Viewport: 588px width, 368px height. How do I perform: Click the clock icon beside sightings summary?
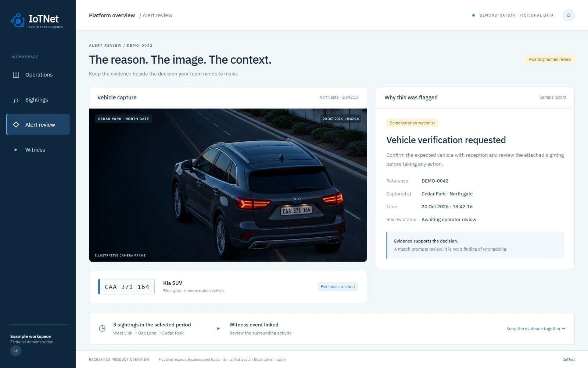(102, 328)
